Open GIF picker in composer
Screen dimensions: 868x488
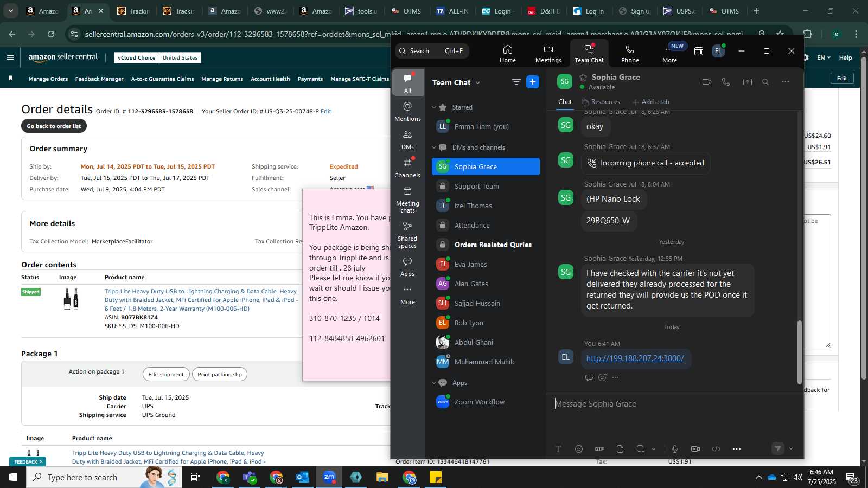click(x=599, y=449)
